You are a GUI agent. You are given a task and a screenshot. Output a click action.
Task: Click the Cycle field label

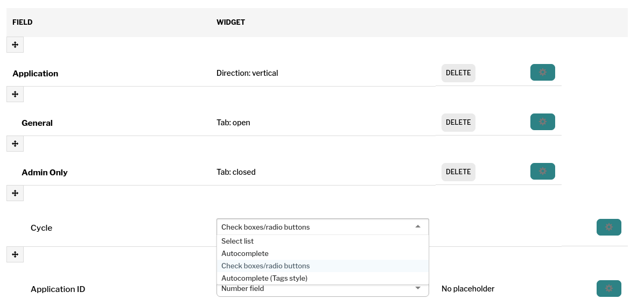[41, 228]
